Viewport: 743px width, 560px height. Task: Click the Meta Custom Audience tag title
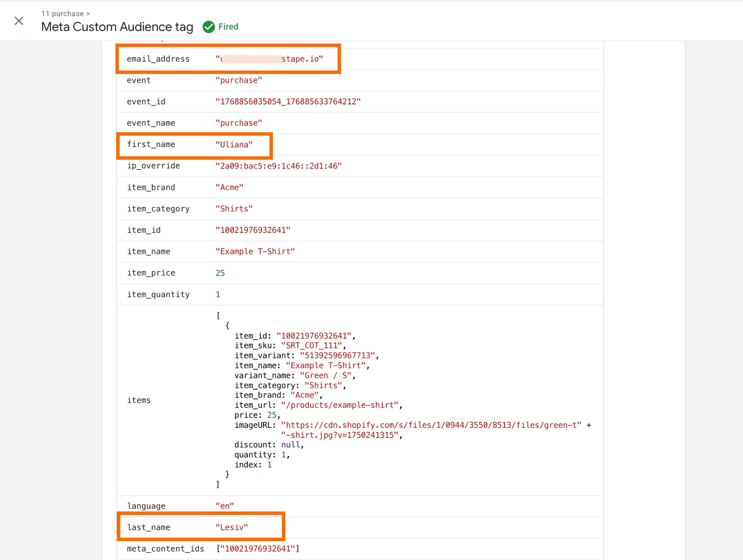tap(117, 27)
